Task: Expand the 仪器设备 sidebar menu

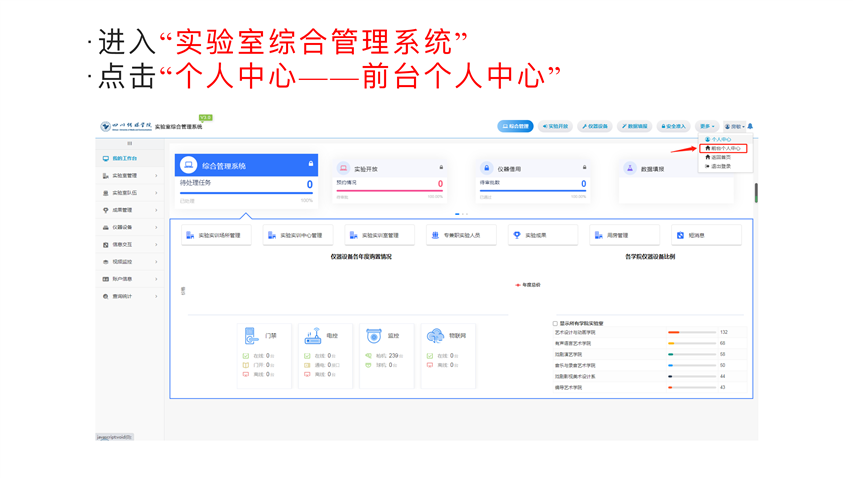Action: tap(130, 228)
